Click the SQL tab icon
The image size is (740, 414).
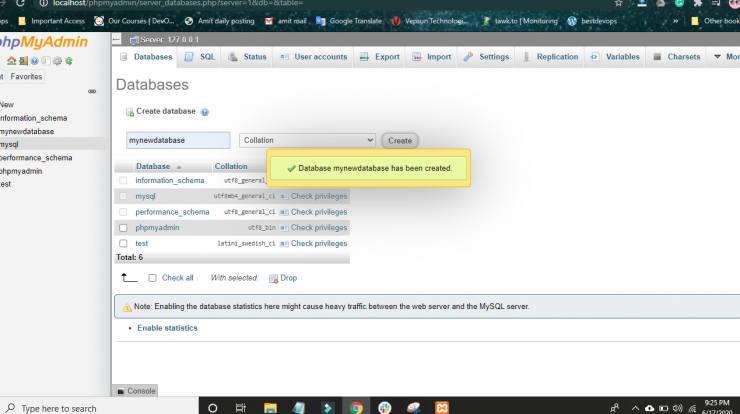point(189,57)
